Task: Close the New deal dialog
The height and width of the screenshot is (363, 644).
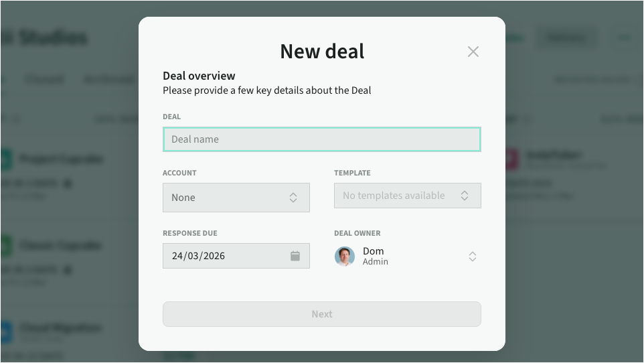Action: 473,52
